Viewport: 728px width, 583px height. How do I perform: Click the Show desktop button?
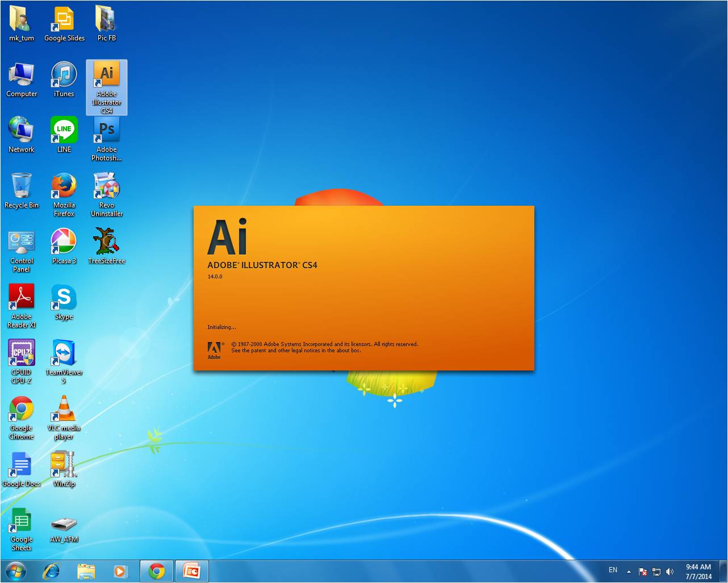pyautogui.click(x=723, y=571)
